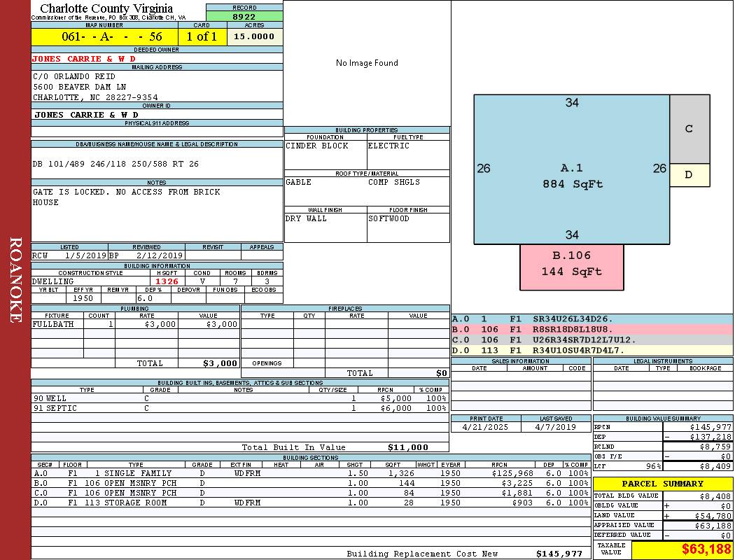The width and height of the screenshot is (735, 560).
Task: Click pink B.106 144 SqFt sketch area
Action: tap(571, 267)
